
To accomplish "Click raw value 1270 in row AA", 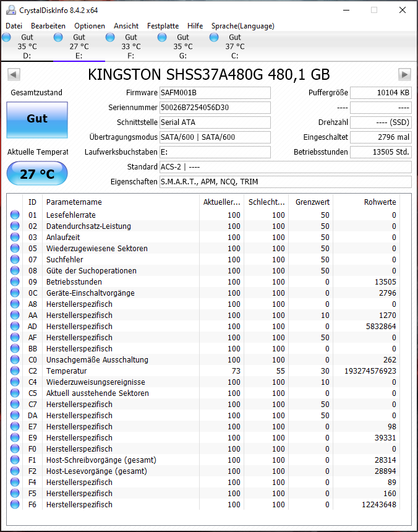I will (388, 315).
